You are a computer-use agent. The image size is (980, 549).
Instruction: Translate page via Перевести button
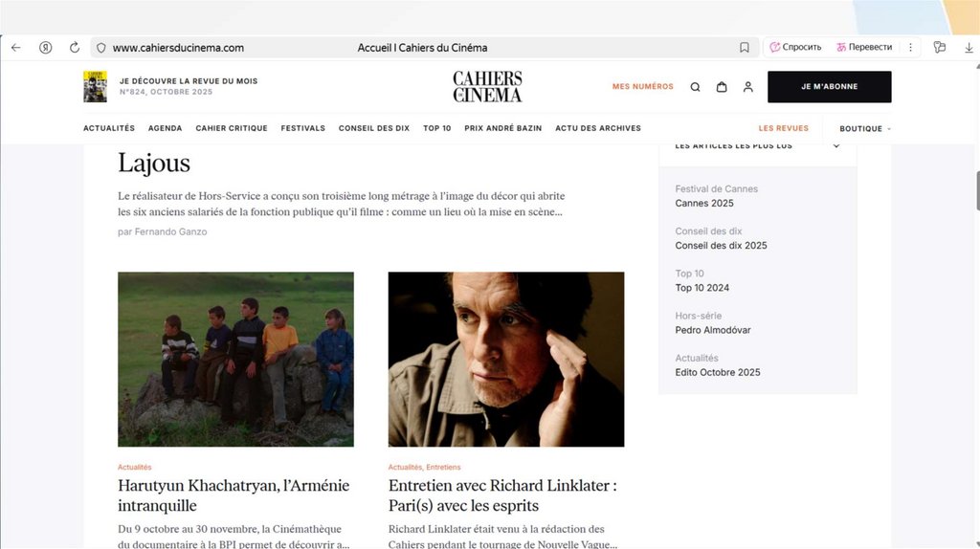click(x=864, y=47)
